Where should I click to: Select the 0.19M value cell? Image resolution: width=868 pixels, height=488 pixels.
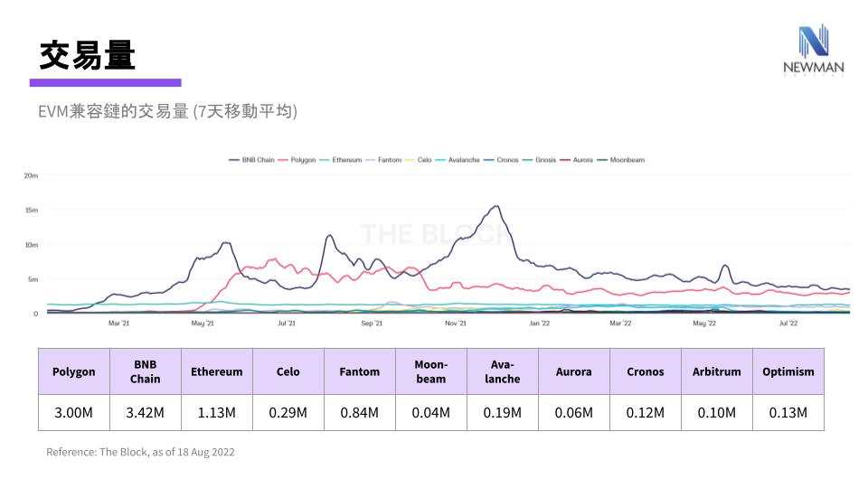(x=503, y=412)
